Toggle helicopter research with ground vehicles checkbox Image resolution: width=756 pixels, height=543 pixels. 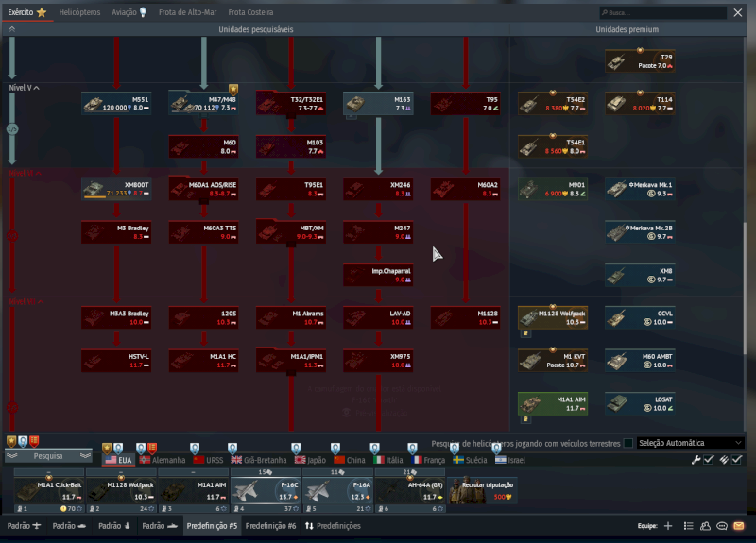(x=628, y=443)
